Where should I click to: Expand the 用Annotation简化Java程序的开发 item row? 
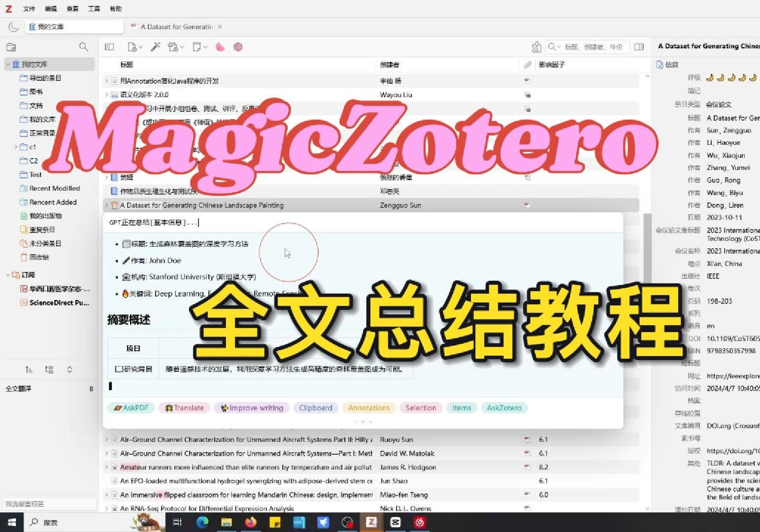106,81
